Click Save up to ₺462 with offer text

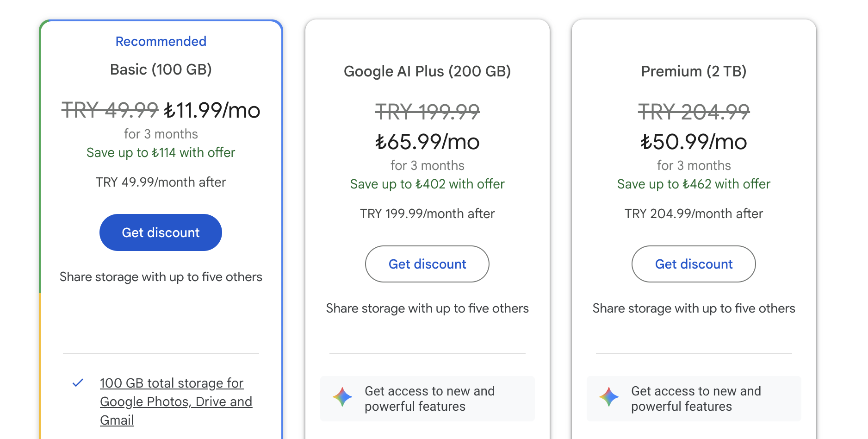click(694, 184)
